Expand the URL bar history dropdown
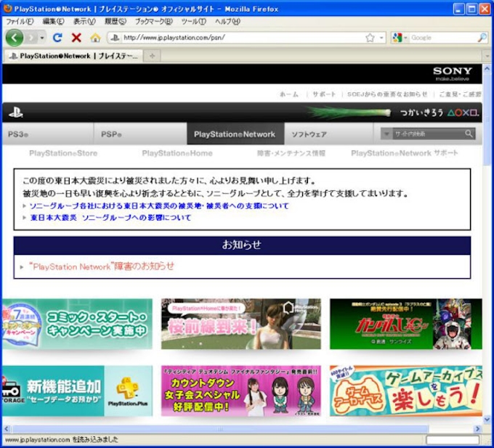The image size is (494, 448). [x=381, y=38]
